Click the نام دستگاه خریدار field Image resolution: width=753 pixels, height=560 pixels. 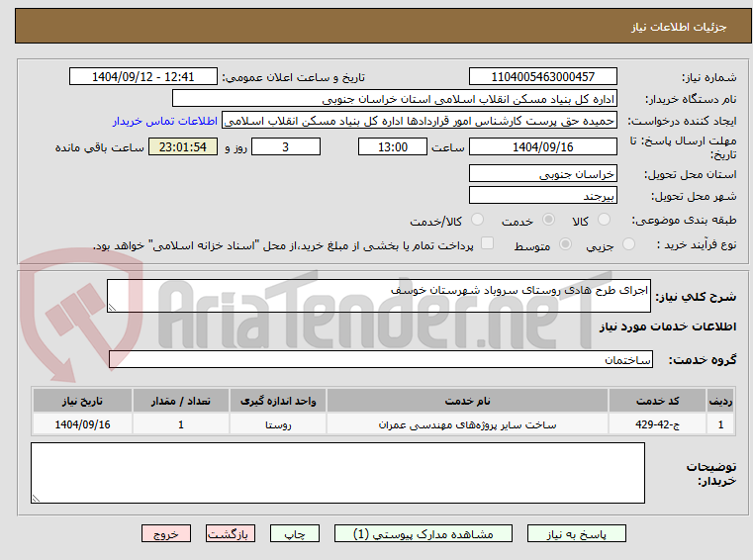tap(394, 99)
